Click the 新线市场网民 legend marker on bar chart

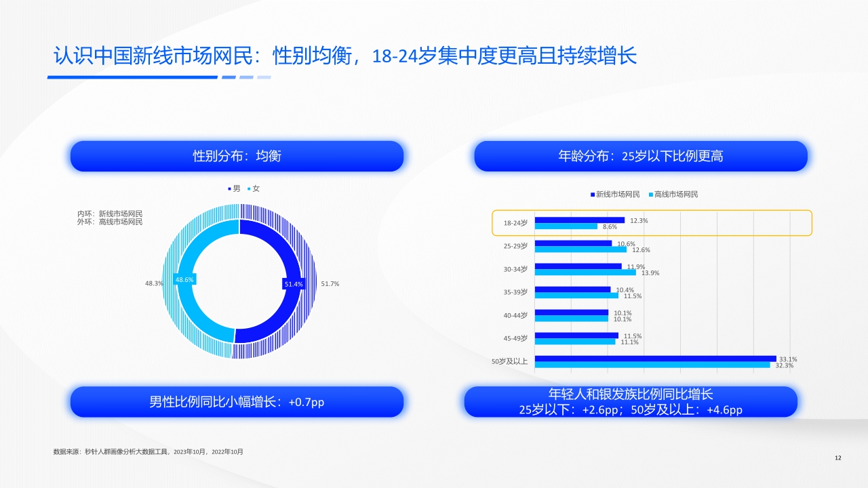pos(592,194)
